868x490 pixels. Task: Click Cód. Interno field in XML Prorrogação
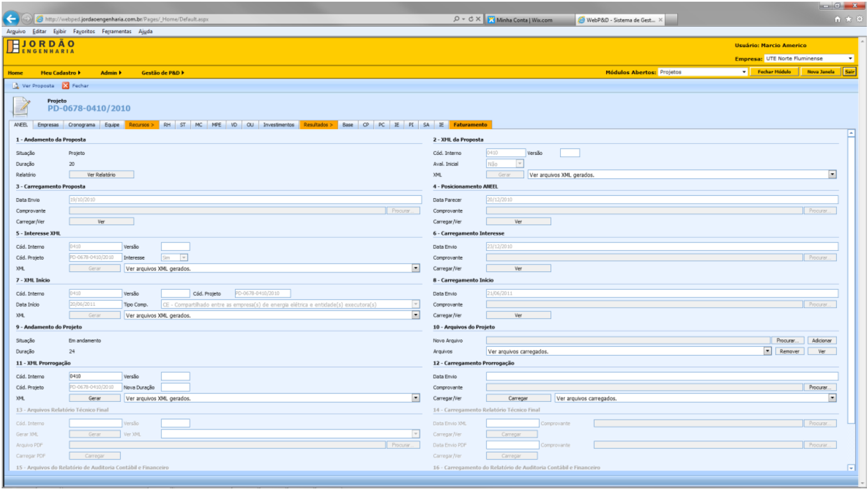(95, 376)
